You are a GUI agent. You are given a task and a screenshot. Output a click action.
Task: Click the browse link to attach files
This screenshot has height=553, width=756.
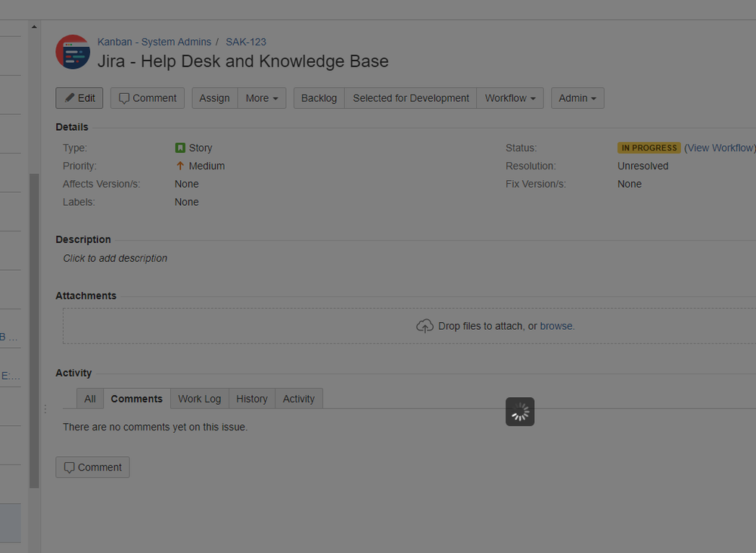(556, 326)
